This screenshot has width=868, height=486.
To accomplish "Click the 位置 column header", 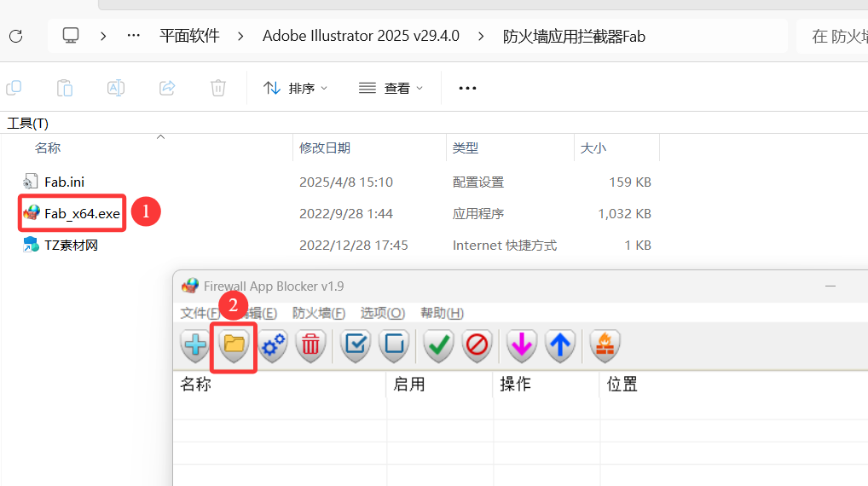I will 622,385.
